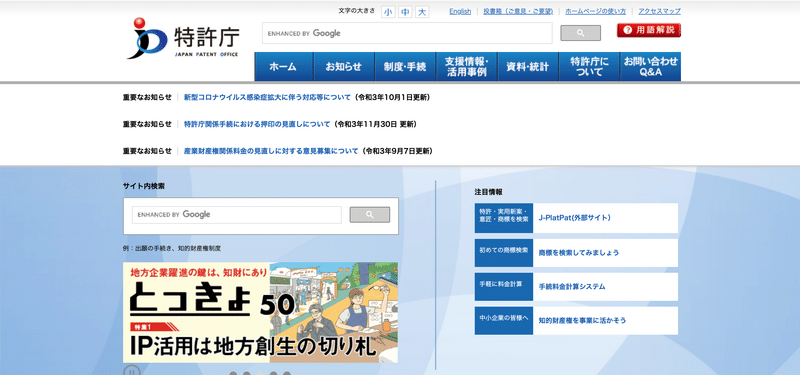Screen dimensions: 800x375
Task: Open アクセスマップ link
Action: (659, 11)
